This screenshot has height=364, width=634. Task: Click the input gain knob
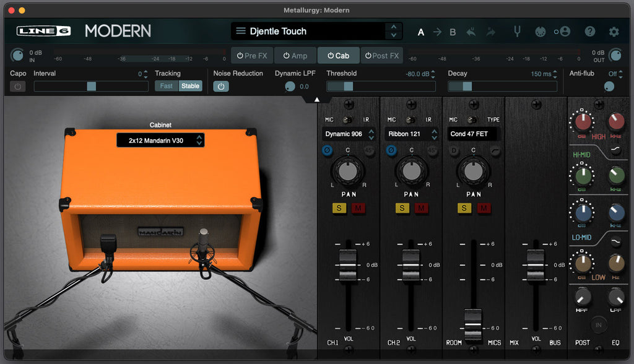click(x=17, y=55)
